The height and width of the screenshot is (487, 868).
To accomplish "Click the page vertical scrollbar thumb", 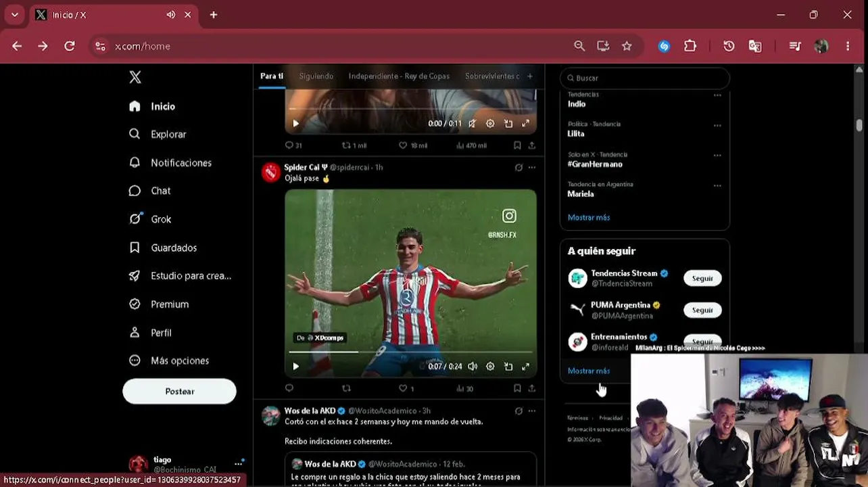I will click(859, 126).
